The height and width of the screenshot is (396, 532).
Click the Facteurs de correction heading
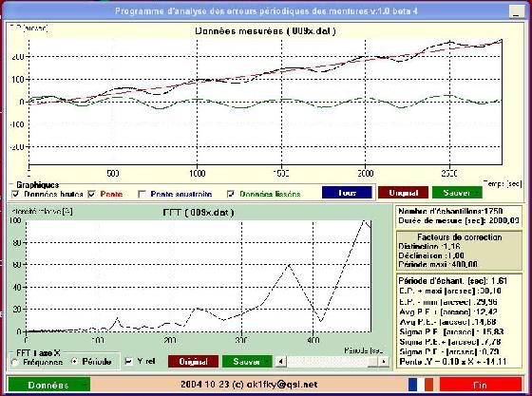[460, 237]
